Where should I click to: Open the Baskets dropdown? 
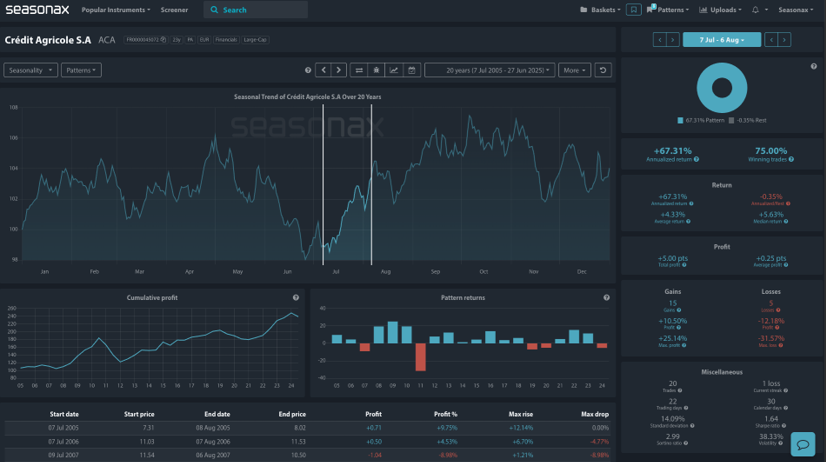point(600,9)
